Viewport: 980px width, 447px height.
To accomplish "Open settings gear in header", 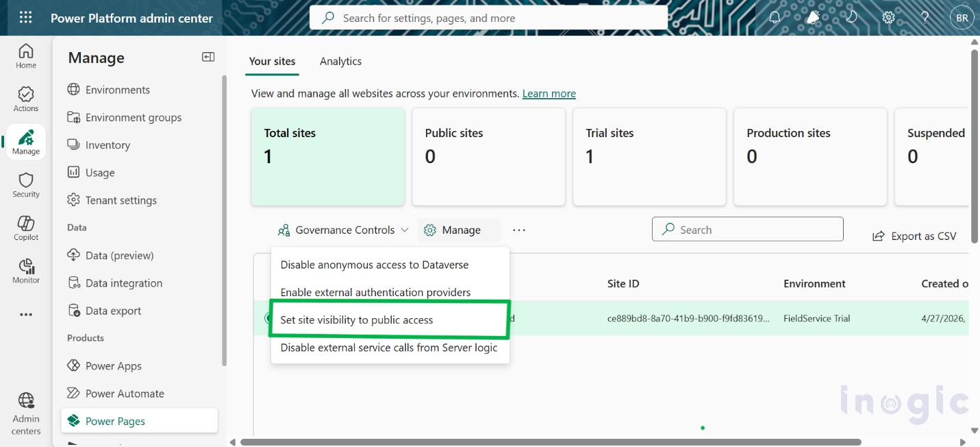I will click(x=888, y=18).
